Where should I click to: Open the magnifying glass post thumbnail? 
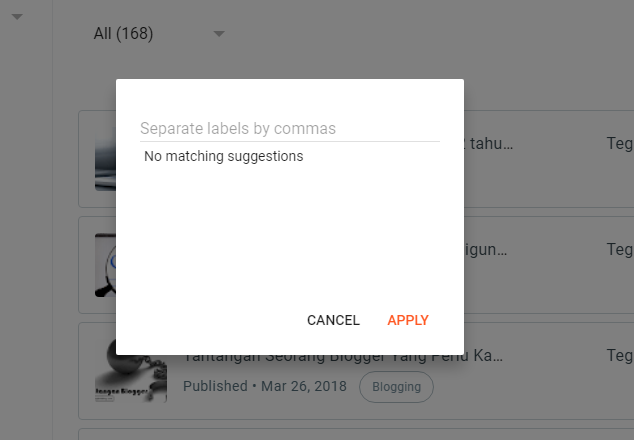point(105,265)
